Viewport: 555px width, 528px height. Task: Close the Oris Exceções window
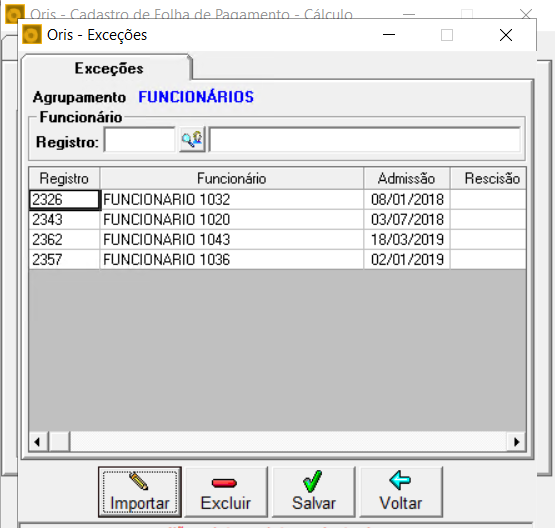click(506, 35)
